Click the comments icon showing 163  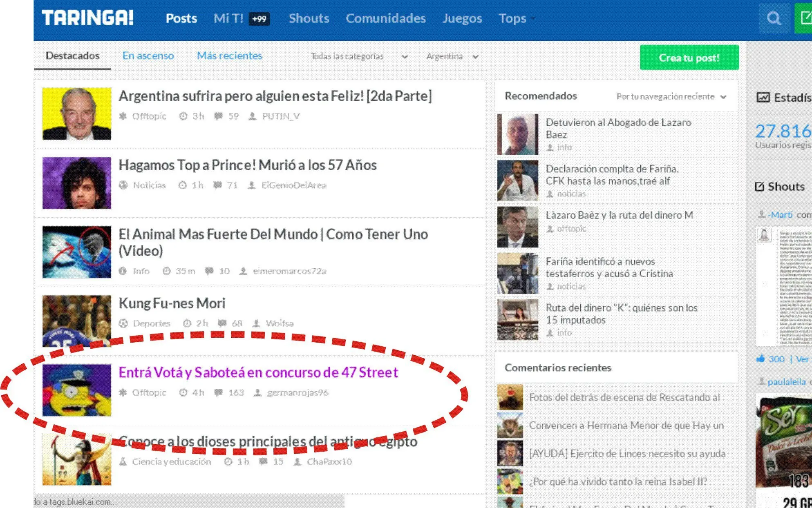[218, 392]
